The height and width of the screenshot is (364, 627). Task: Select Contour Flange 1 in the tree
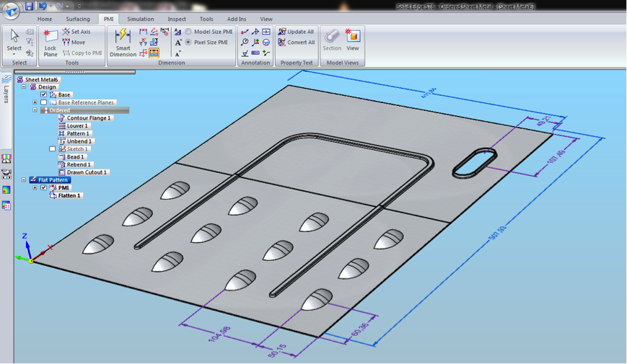(84, 118)
